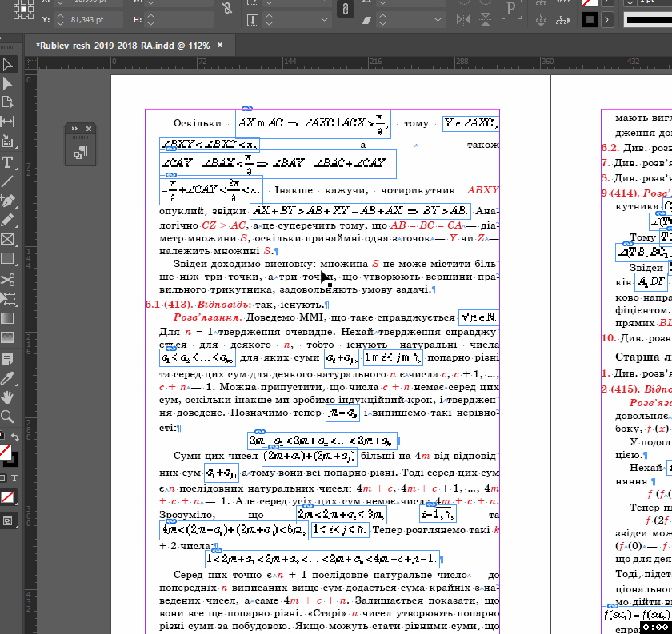
Task: Click the black stroke color swatch in Control panel
Action: click(x=590, y=20)
